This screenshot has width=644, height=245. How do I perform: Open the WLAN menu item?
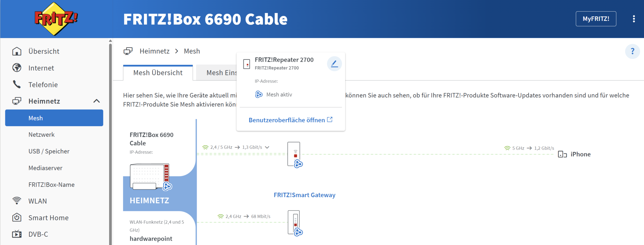click(x=37, y=201)
